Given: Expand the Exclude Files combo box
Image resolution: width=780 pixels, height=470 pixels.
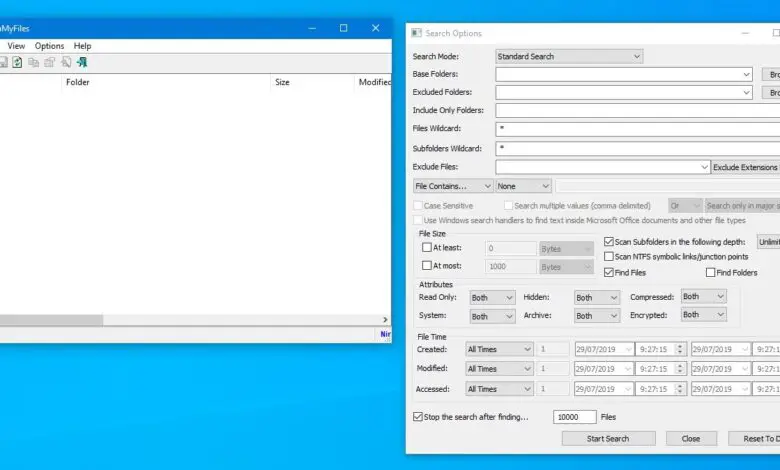Looking at the screenshot, I should (704, 167).
